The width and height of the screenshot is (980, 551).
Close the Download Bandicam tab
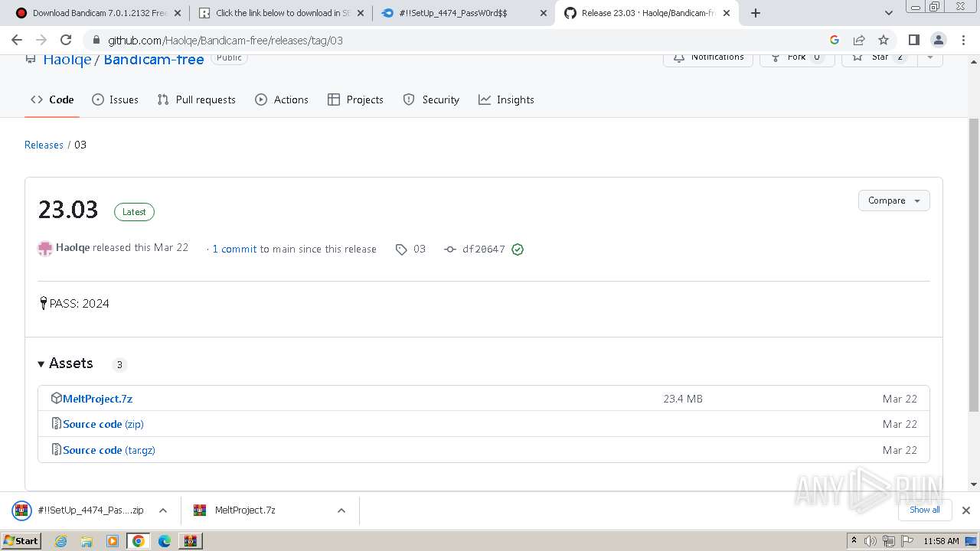[178, 13]
